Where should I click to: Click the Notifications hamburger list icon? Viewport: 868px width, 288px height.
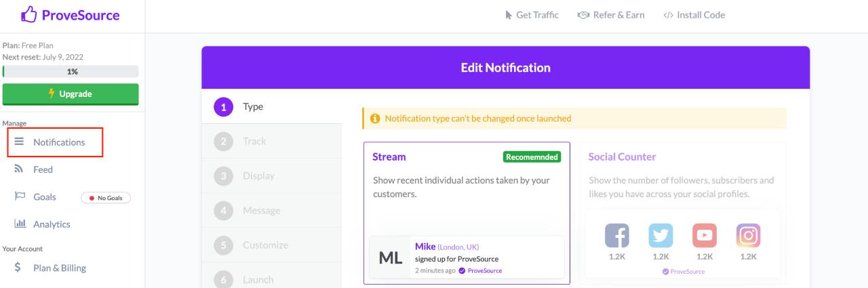[x=19, y=142]
